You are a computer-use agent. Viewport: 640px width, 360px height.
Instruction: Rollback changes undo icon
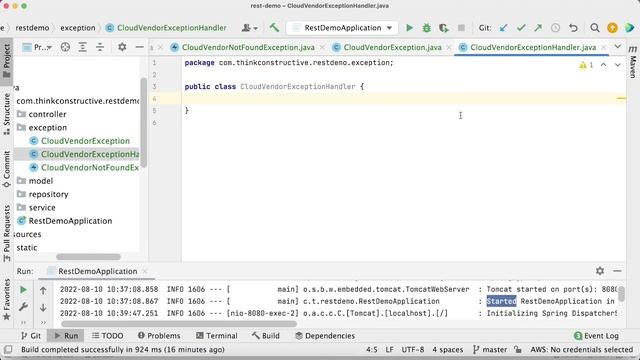pyautogui.click(x=573, y=28)
